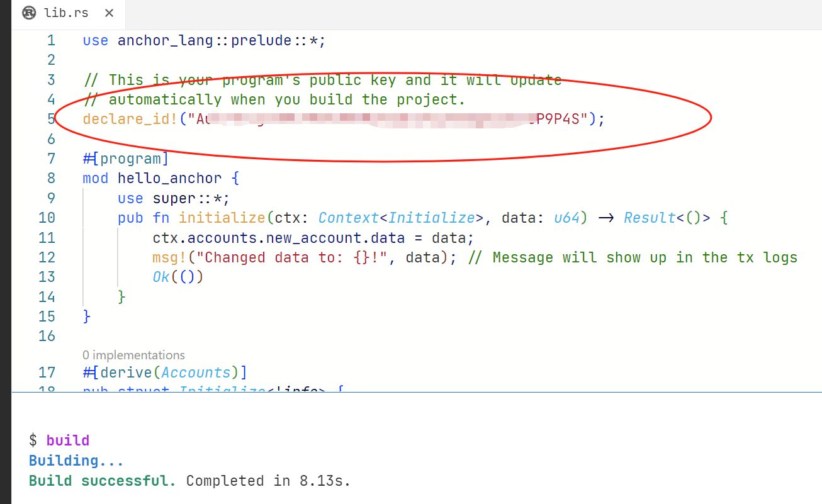Click the 'build' command in terminal
Image resolution: width=822 pixels, height=504 pixels.
[68, 440]
